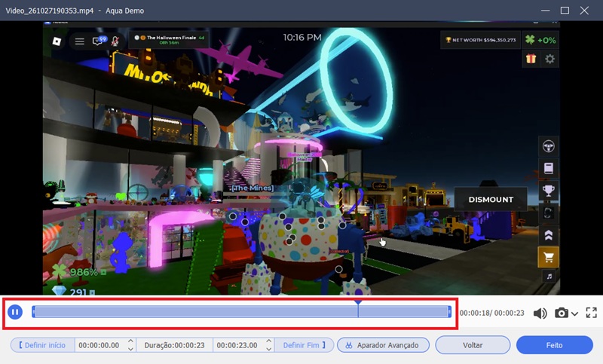The width and height of the screenshot is (603, 364).
Task: Enter fullscreen mode
Action: (592, 313)
